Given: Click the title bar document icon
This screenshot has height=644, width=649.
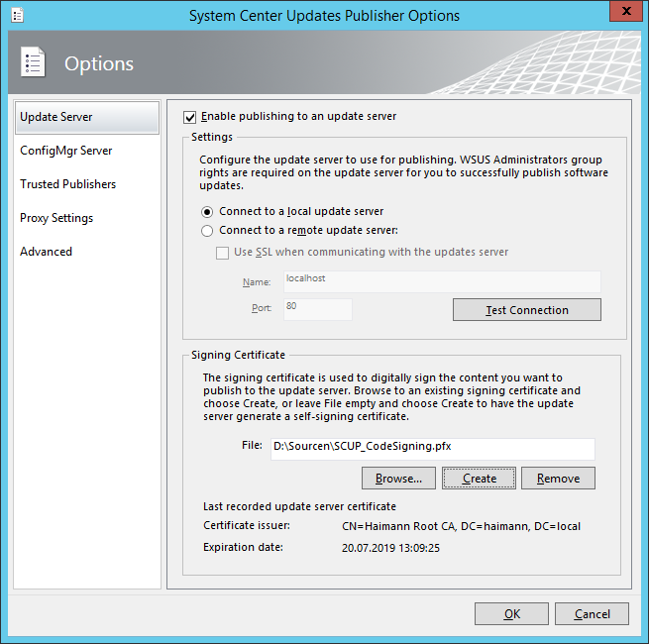Looking at the screenshot, I should [18, 16].
